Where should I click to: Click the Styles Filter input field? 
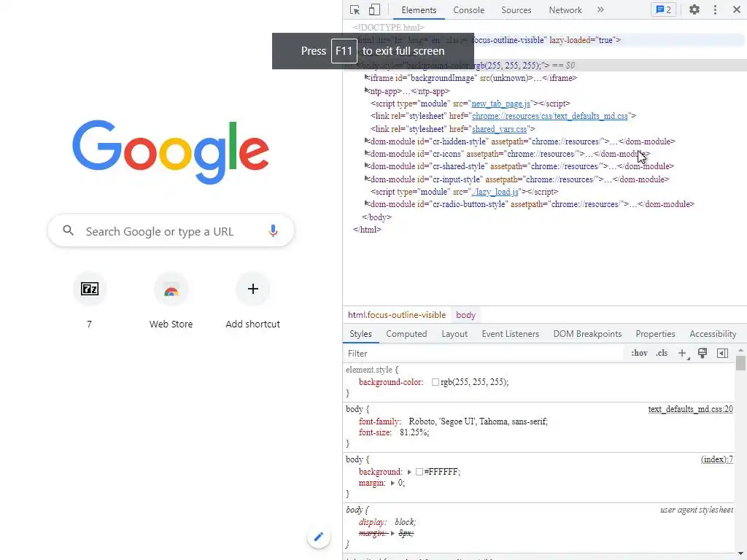click(484, 354)
